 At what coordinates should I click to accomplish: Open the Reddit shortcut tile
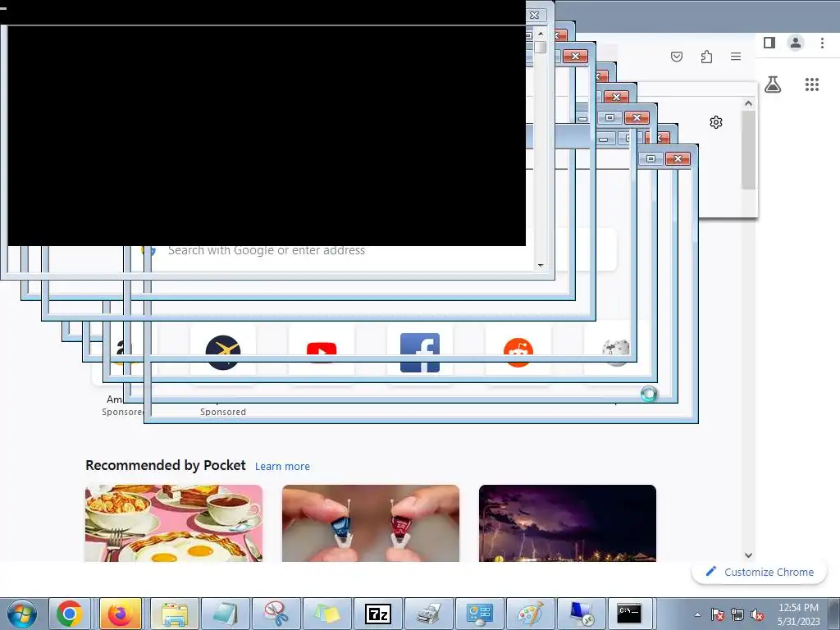[518, 352]
